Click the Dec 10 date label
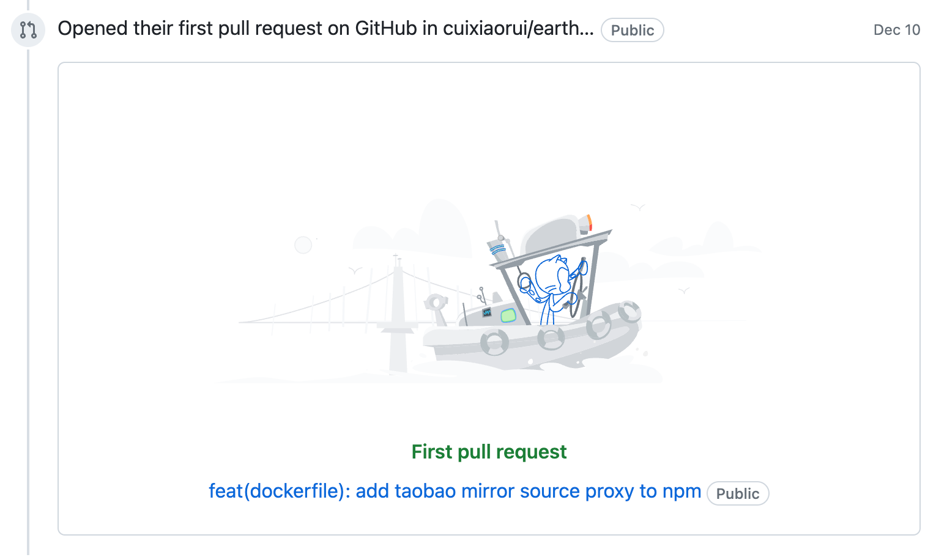This screenshot has height=560, width=947. pos(897,30)
